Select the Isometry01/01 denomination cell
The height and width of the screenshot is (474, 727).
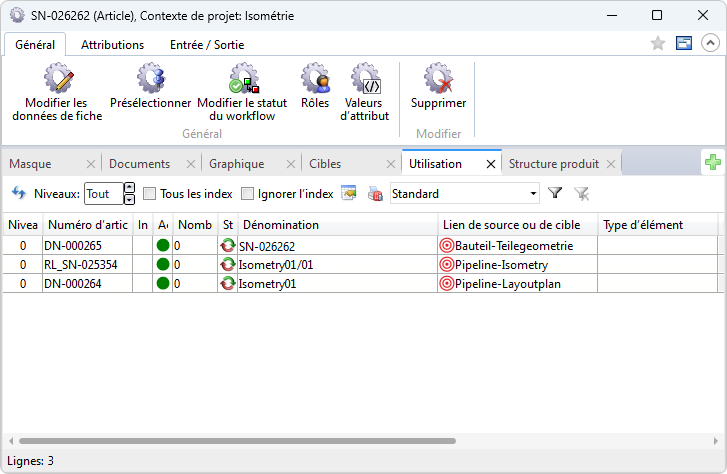point(338,264)
